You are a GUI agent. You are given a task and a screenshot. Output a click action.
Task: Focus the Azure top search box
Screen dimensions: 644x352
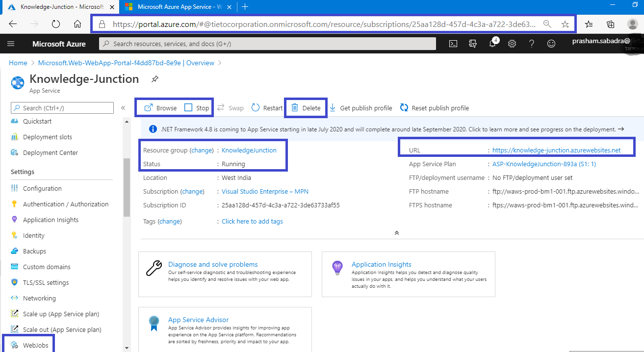click(x=267, y=44)
